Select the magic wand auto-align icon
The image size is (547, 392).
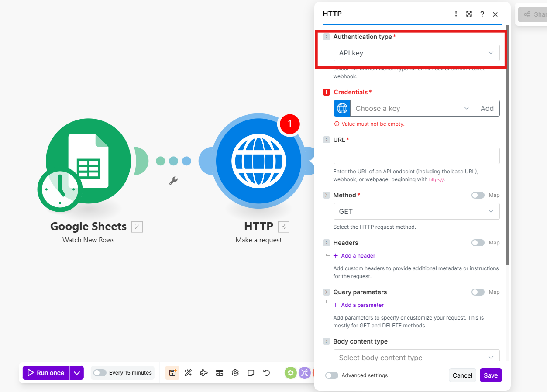click(188, 373)
